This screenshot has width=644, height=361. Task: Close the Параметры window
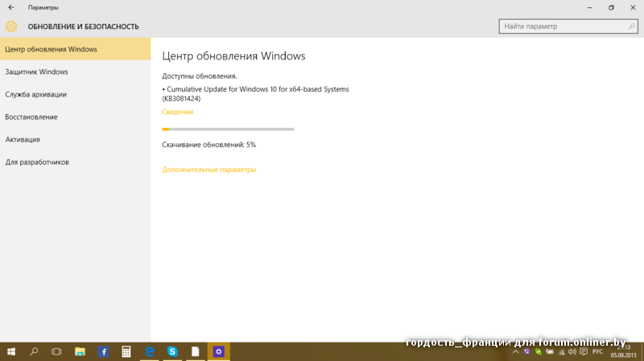(633, 7)
